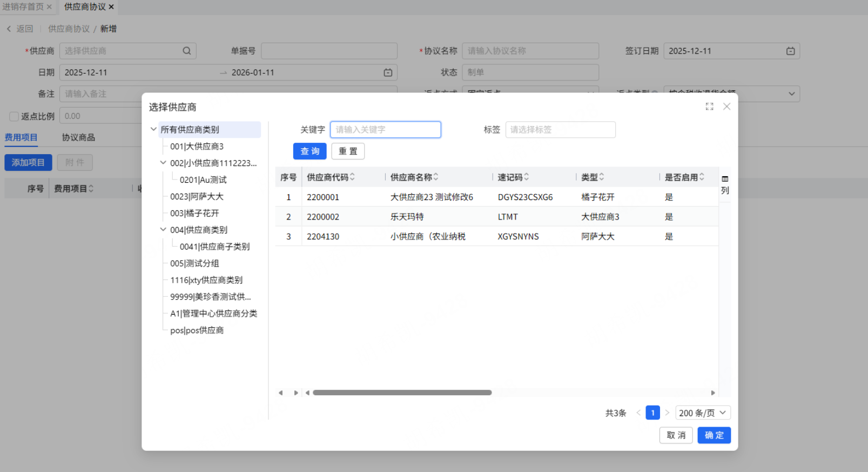Collapse the 002|小供应商 tree node
The image size is (868, 472).
point(163,163)
